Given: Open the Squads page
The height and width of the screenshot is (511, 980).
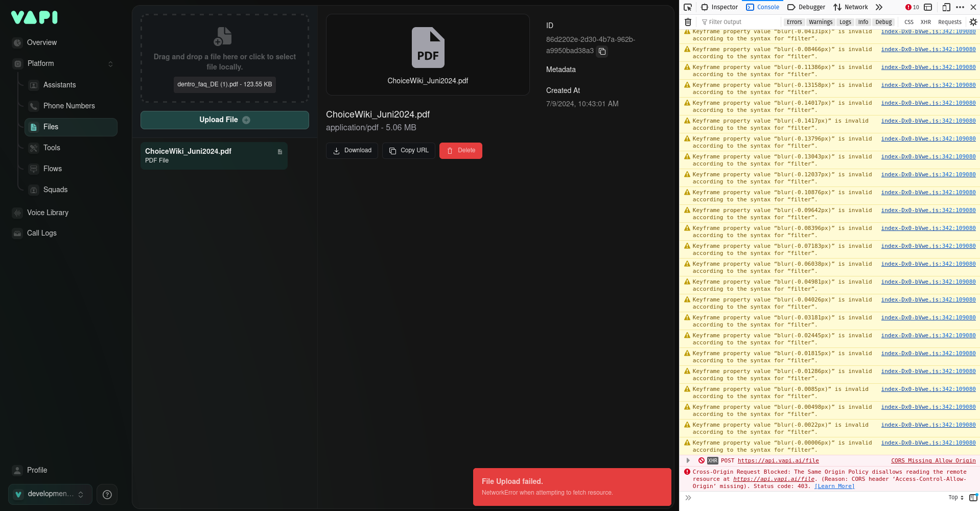Looking at the screenshot, I should click(x=55, y=190).
